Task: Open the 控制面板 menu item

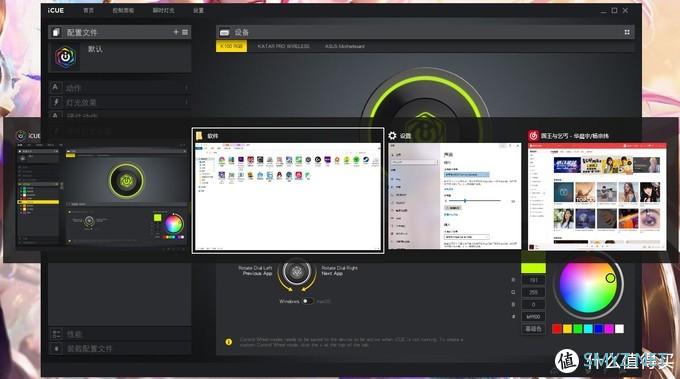Action: click(x=123, y=10)
